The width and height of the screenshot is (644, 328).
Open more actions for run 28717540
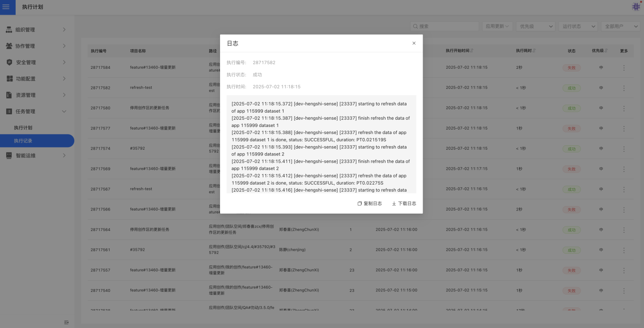click(624, 290)
